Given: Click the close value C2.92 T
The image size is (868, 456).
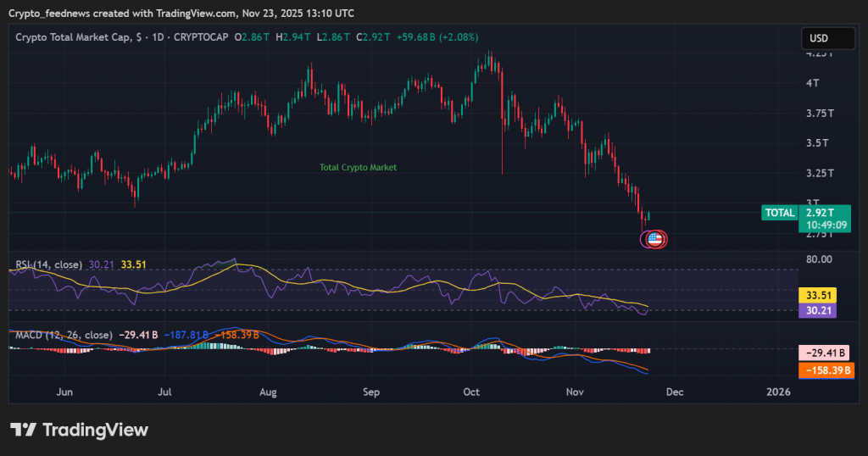Looking at the screenshot, I should tap(373, 37).
